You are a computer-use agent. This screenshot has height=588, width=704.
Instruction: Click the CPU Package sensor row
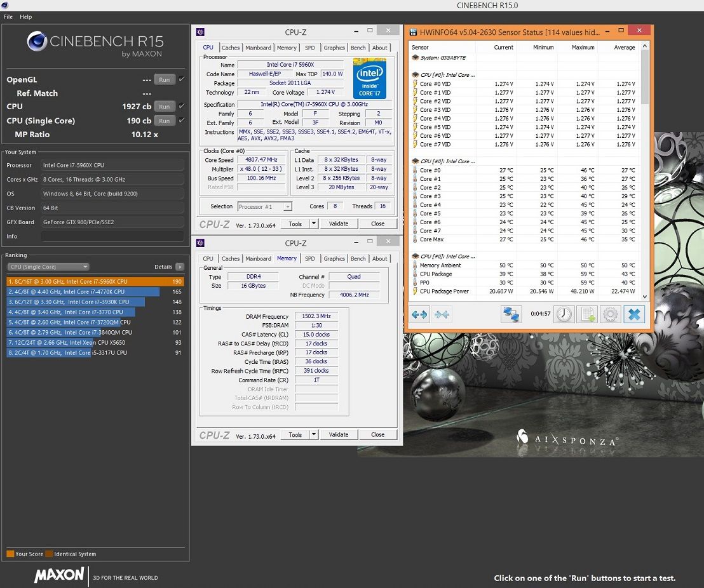pos(524,274)
